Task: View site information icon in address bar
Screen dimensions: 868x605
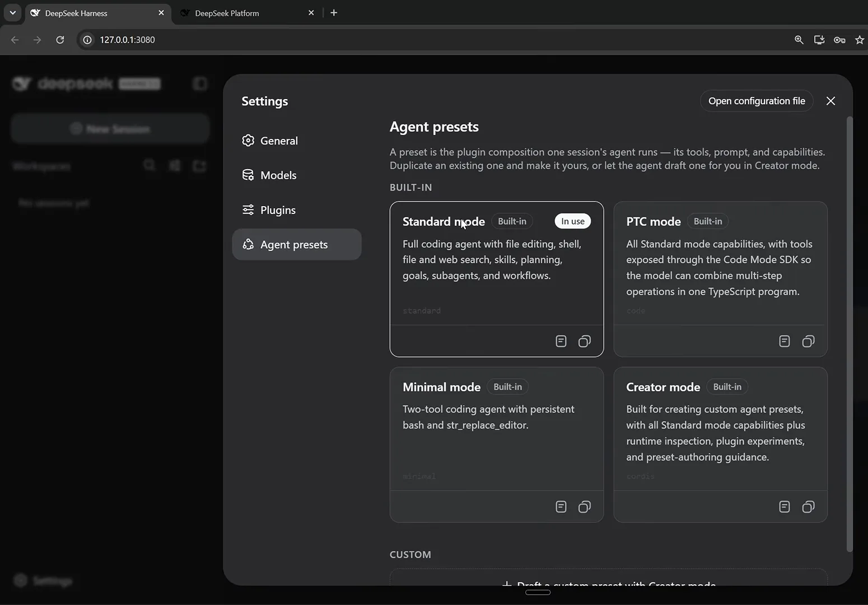Action: pyautogui.click(x=87, y=40)
